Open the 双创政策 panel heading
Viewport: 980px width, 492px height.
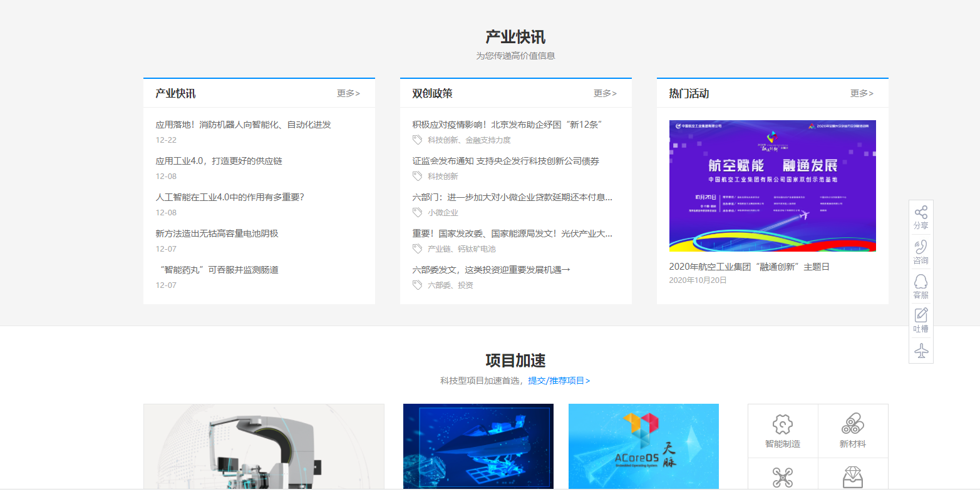[x=432, y=93]
